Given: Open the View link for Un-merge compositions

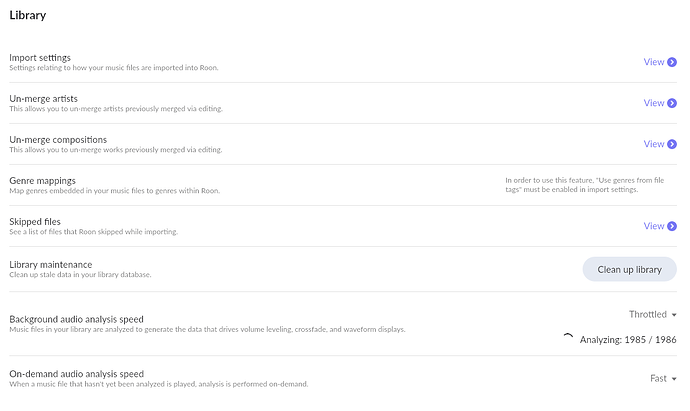Looking at the screenshot, I should [653, 144].
